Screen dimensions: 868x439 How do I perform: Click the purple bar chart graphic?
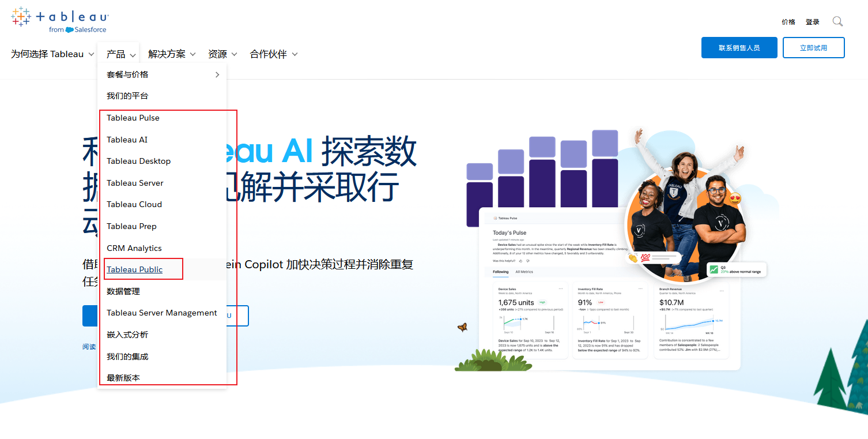[x=542, y=178]
